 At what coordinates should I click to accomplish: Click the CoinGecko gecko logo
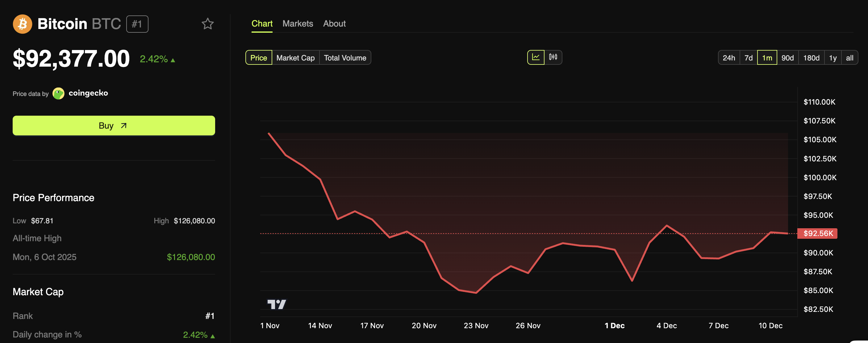click(x=58, y=93)
